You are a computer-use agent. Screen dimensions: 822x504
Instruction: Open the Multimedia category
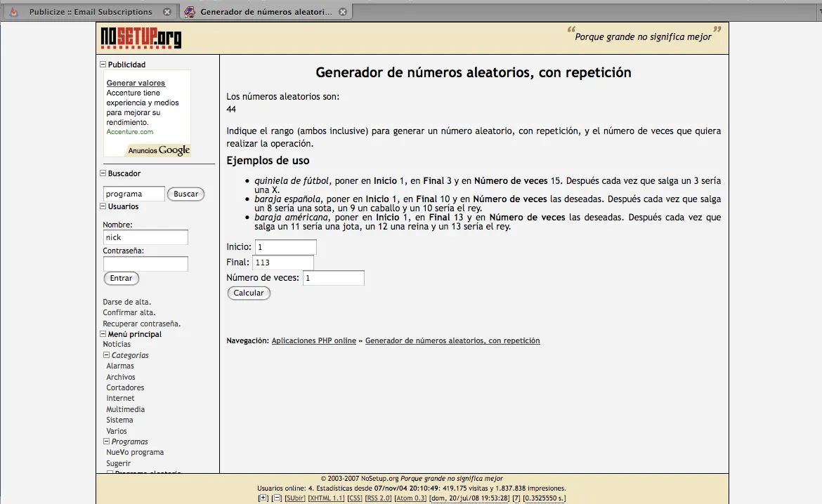pos(125,409)
